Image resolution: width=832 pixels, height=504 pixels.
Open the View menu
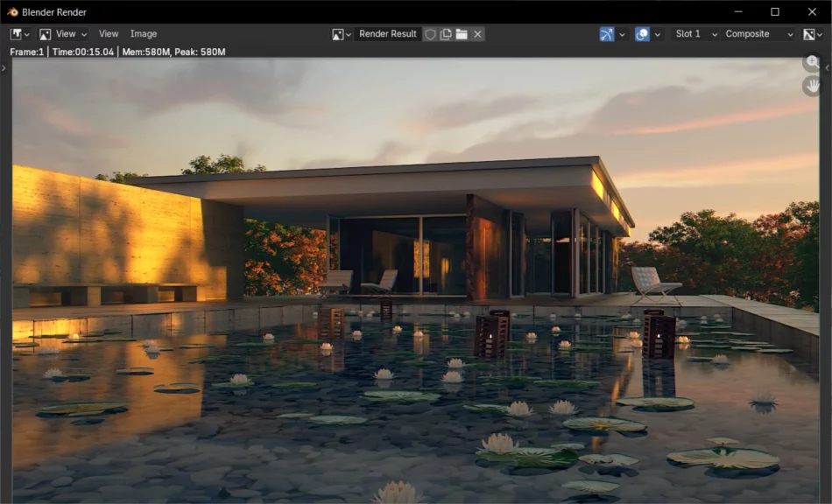point(109,34)
